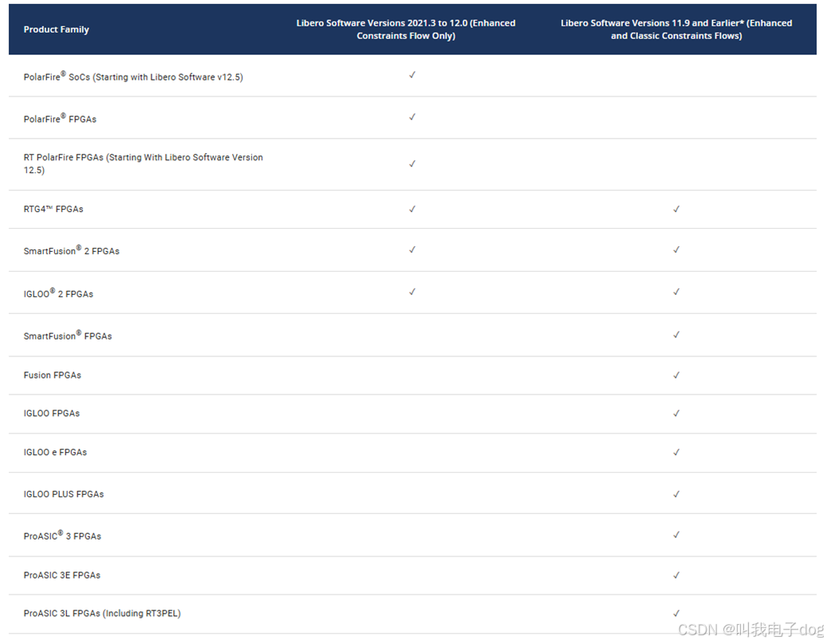This screenshot has height=644, width=827.
Task: Click the PolarFire SoCs row label
Action: [x=133, y=77]
